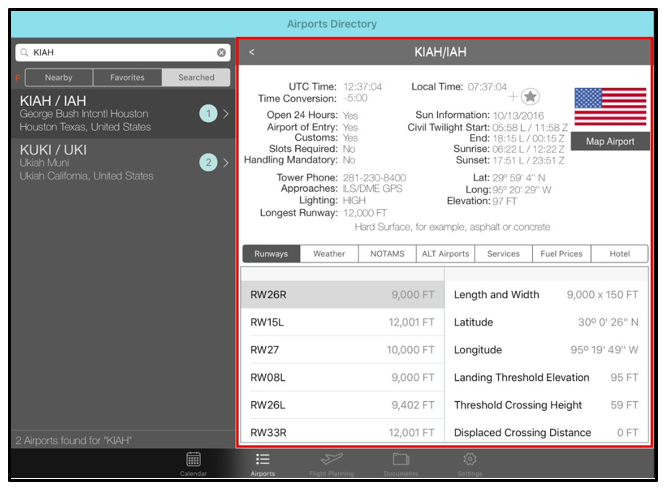Open the Fuel Prices tab

(561, 254)
